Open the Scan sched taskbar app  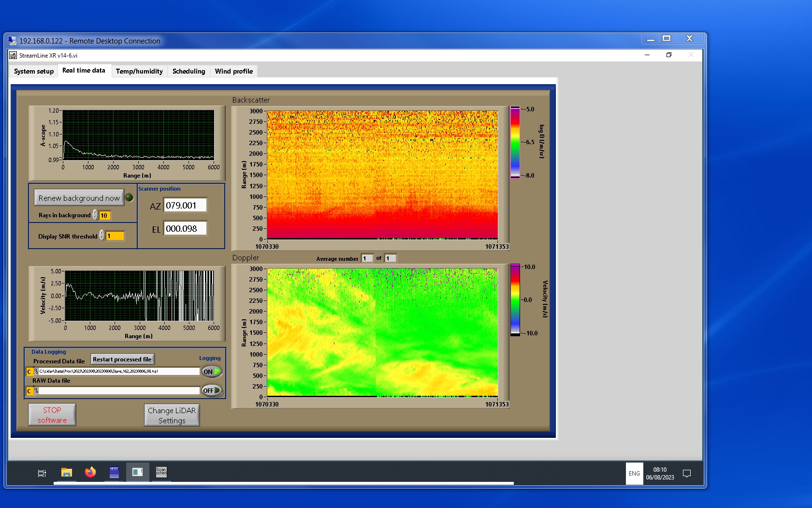pyautogui.click(x=161, y=472)
